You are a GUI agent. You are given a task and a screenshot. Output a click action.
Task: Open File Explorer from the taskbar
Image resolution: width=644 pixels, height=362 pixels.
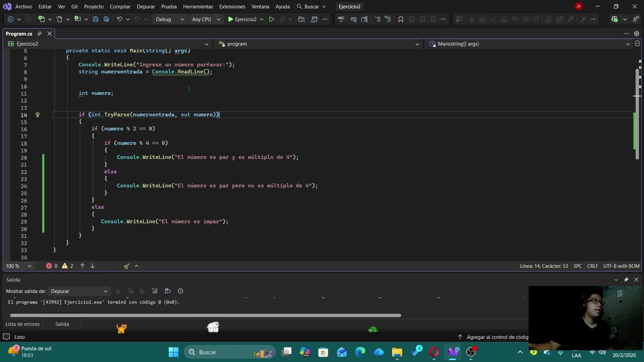click(397, 352)
